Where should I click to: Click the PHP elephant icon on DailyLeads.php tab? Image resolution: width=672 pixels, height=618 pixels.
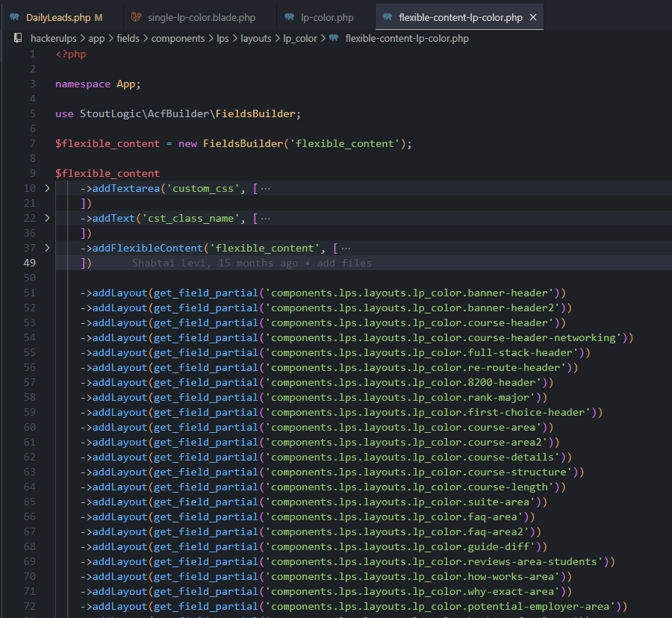pyautogui.click(x=15, y=17)
